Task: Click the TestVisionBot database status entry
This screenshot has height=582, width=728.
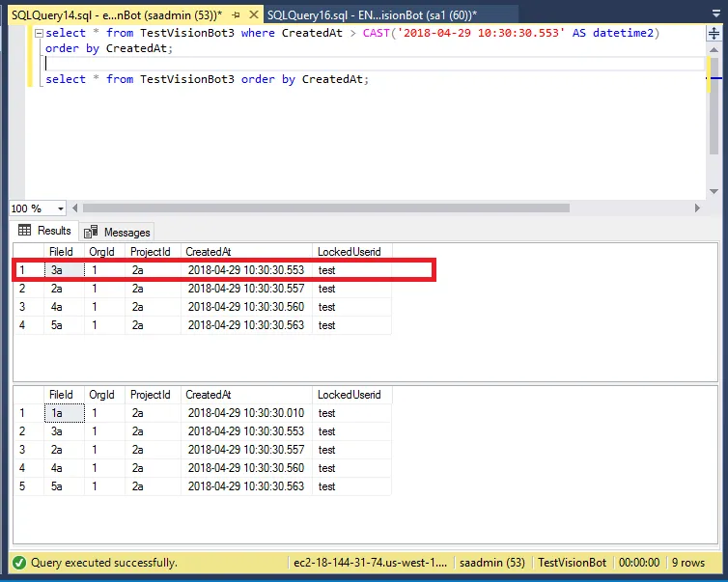Action: coord(572,563)
